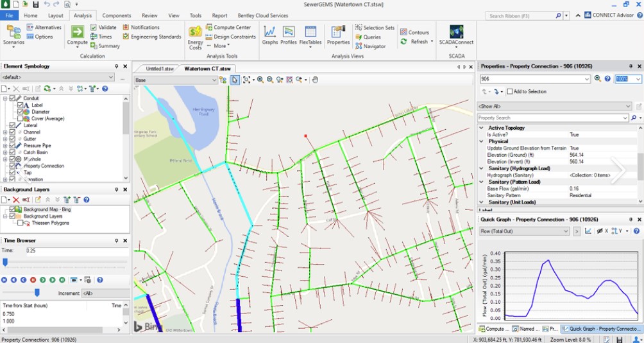Collapse the Conduit tree node
Image resolution: width=644 pixels, height=343 pixels.
click(x=5, y=98)
